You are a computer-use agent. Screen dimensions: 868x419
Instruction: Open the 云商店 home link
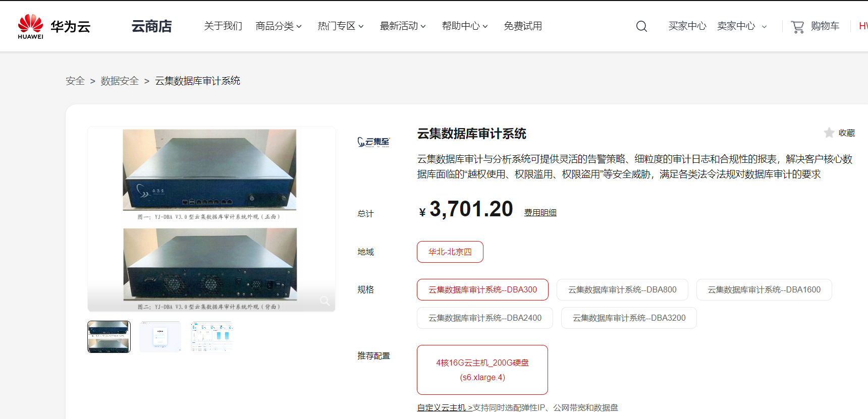point(151,26)
